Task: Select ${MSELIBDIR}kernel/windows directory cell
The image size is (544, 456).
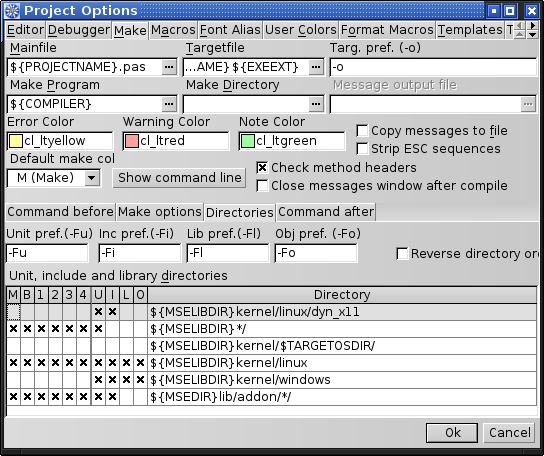Action: click(x=342, y=380)
